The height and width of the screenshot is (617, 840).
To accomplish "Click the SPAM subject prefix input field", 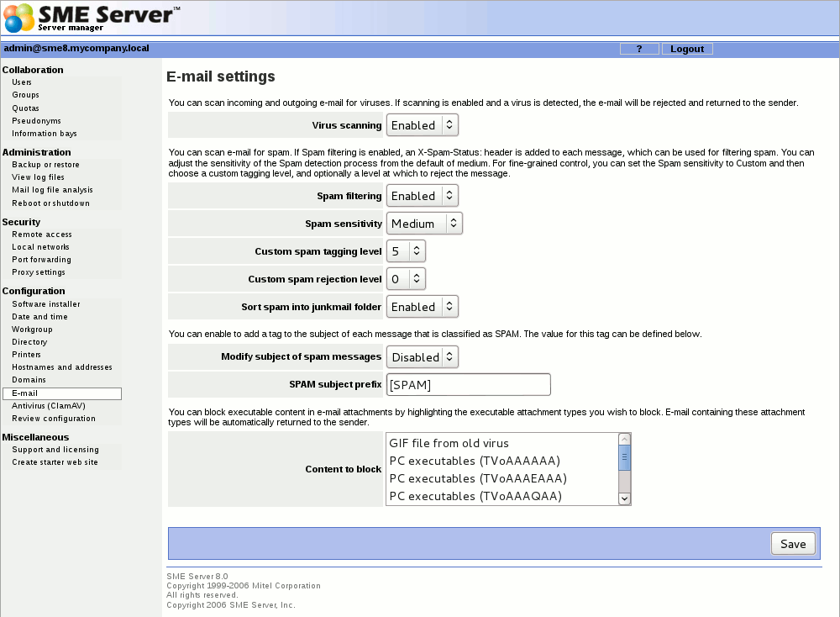I will (468, 385).
